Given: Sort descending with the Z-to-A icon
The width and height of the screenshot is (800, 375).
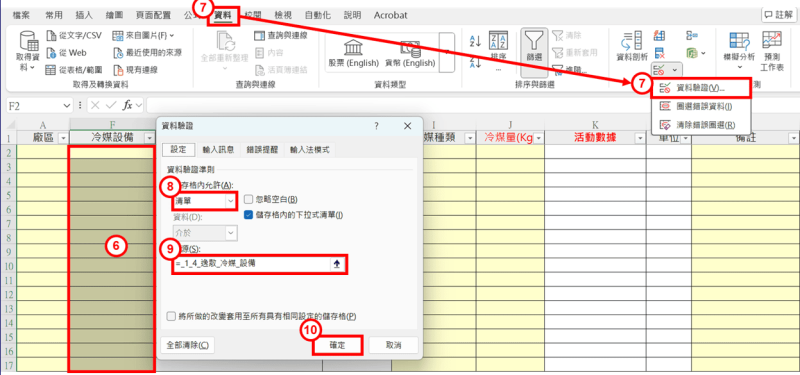Looking at the screenshot, I should point(475,62).
